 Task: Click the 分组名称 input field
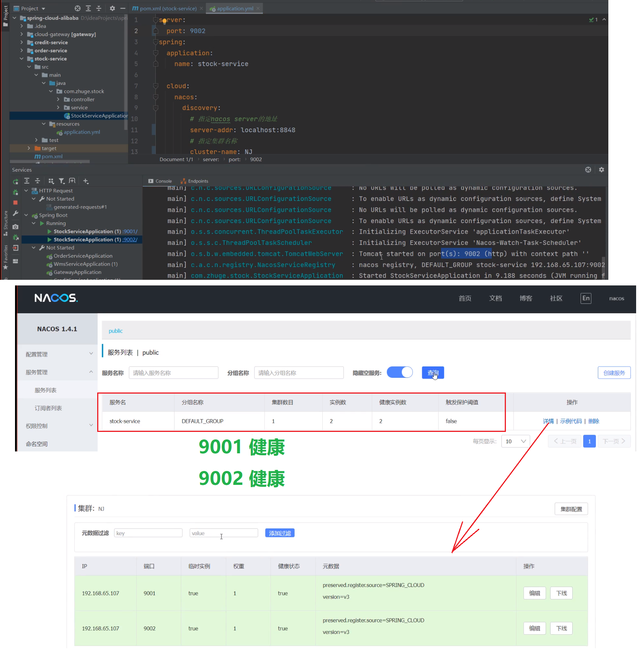tap(299, 373)
